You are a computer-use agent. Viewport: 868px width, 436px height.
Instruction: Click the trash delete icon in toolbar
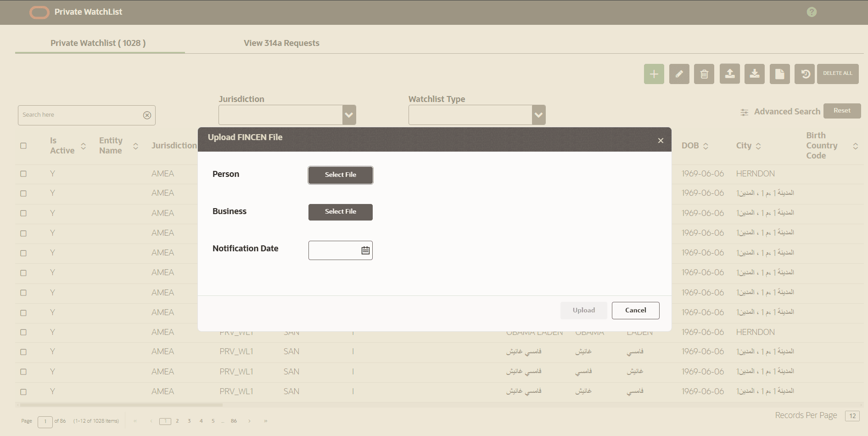coord(704,74)
